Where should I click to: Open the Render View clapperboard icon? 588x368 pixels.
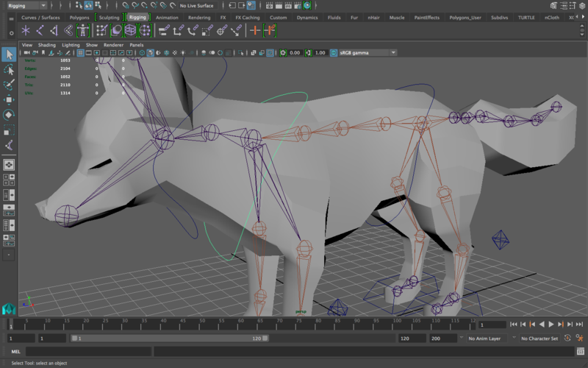pyautogui.click(x=269, y=5)
